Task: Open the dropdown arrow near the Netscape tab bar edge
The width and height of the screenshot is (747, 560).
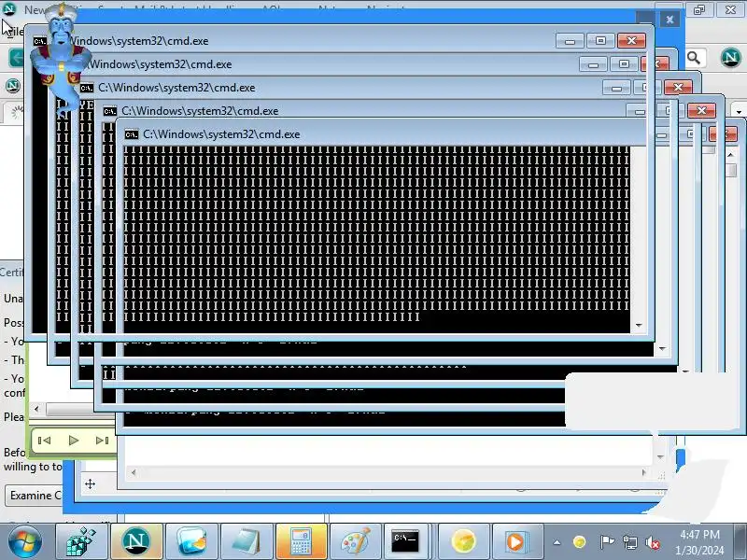Action: click(x=739, y=112)
